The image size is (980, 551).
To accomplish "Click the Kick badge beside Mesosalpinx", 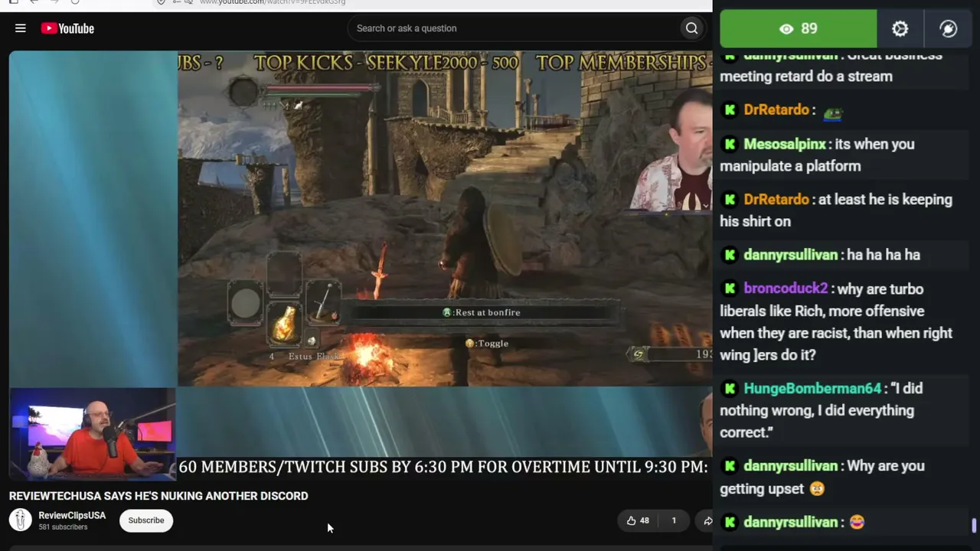I will [730, 144].
